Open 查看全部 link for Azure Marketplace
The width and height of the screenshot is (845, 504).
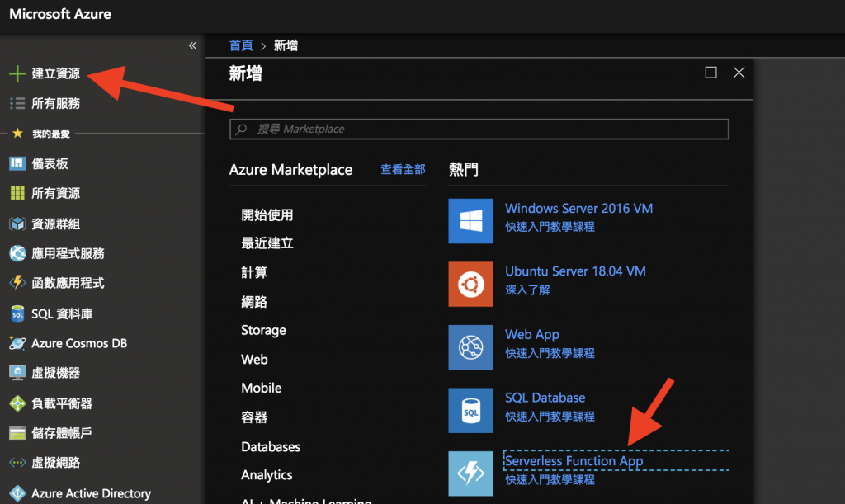403,170
